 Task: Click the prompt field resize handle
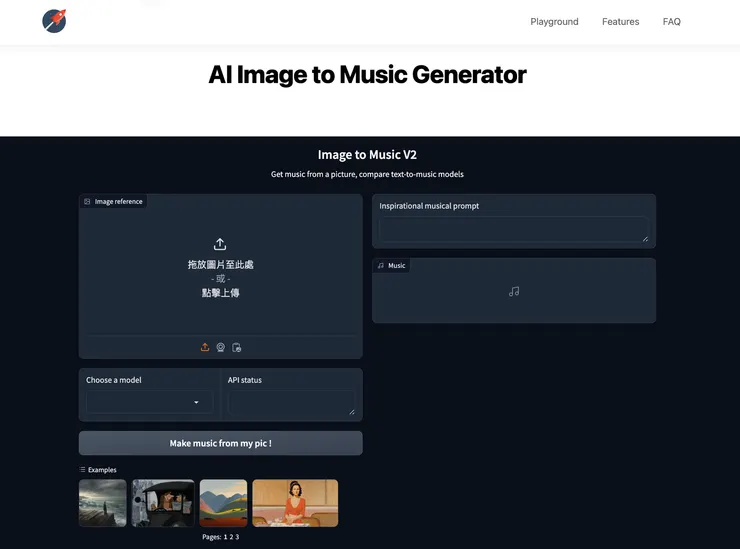click(645, 239)
